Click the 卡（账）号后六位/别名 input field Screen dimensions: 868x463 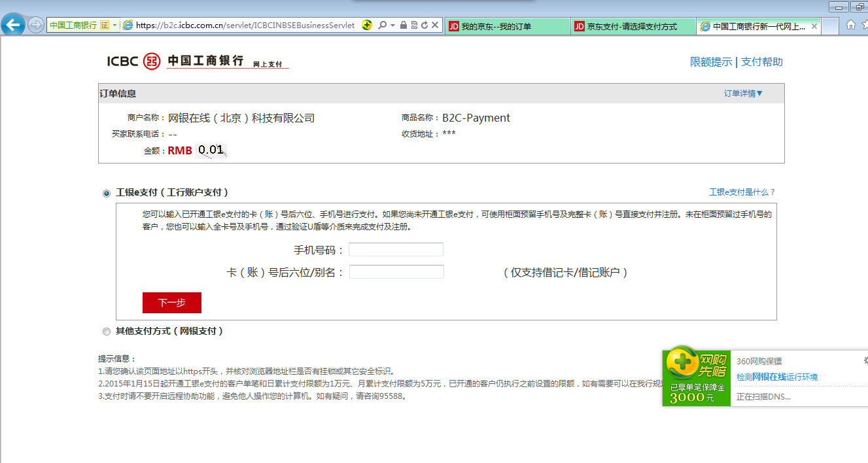point(396,271)
